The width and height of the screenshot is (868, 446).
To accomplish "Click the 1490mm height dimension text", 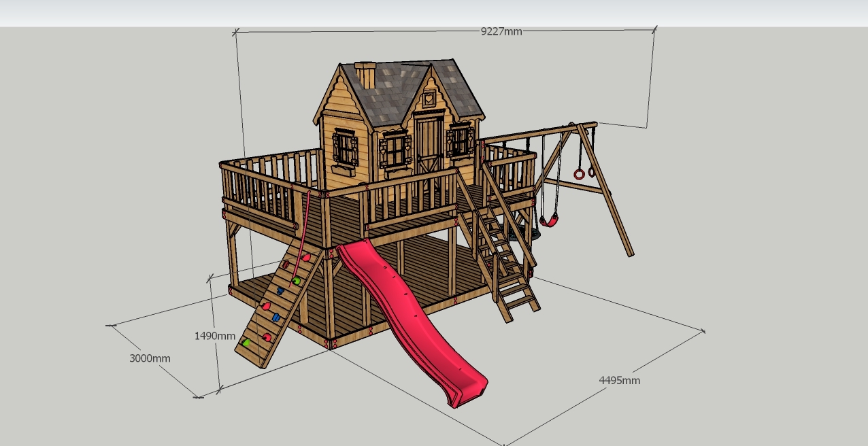I will (x=215, y=336).
